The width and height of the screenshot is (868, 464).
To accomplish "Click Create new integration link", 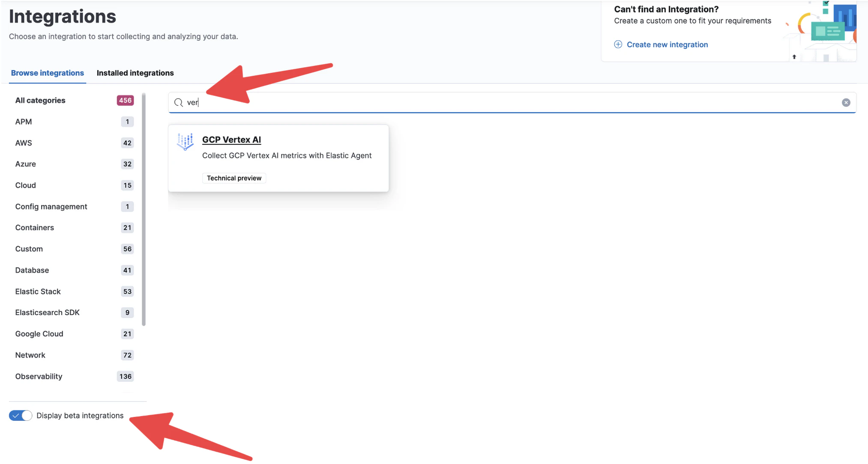I will [x=667, y=45].
